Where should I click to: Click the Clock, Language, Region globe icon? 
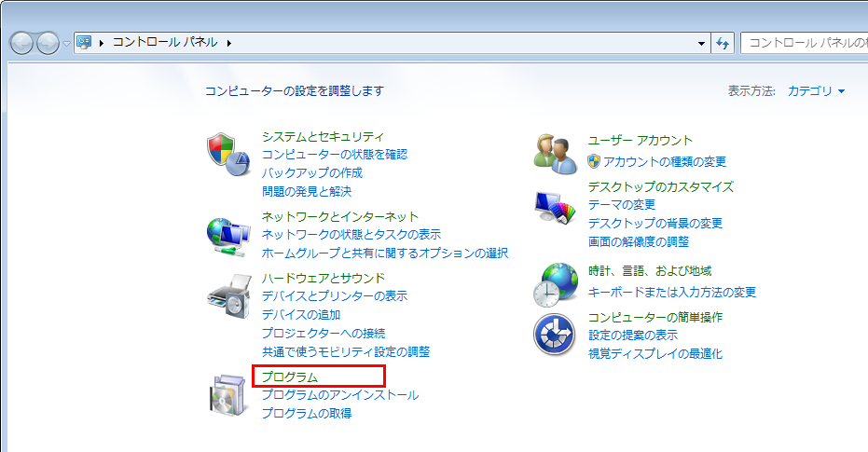[556, 285]
